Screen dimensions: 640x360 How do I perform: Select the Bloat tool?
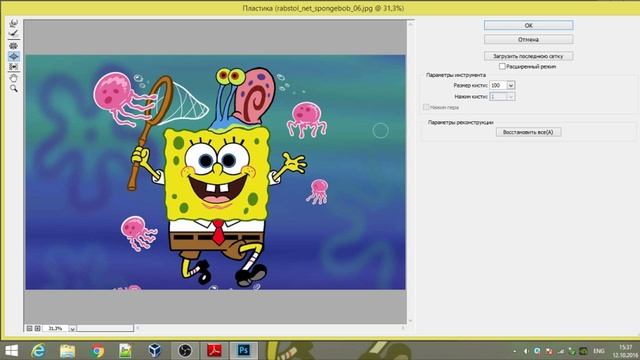(x=13, y=56)
